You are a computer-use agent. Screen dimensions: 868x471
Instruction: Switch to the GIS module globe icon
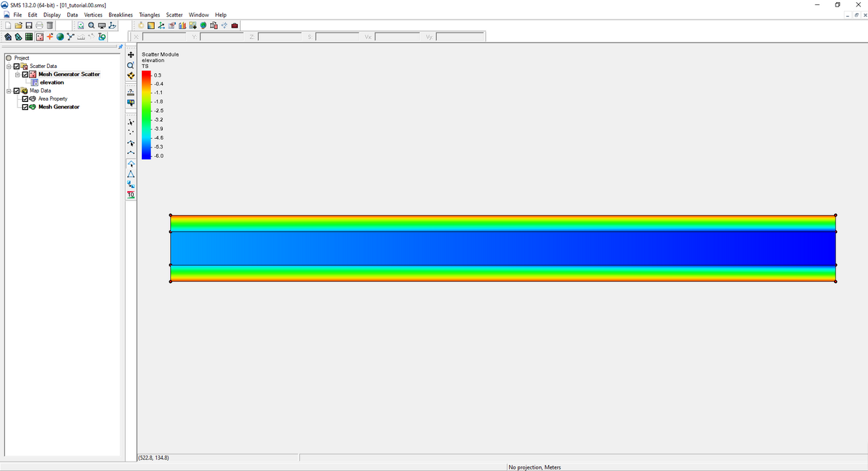click(x=60, y=37)
